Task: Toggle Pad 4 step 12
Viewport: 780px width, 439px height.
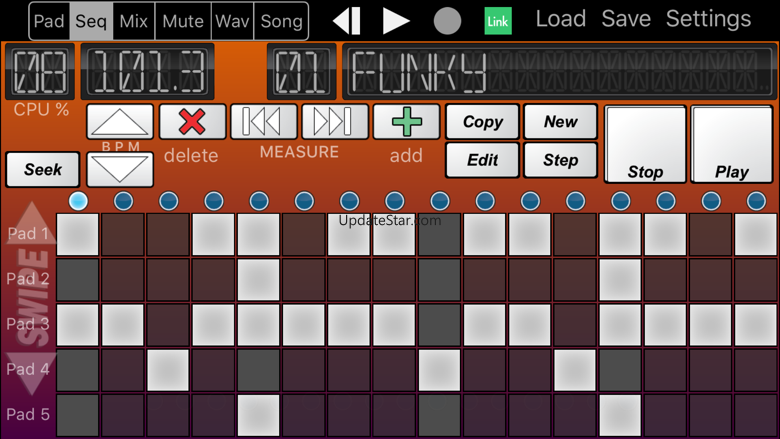Action: point(575,370)
